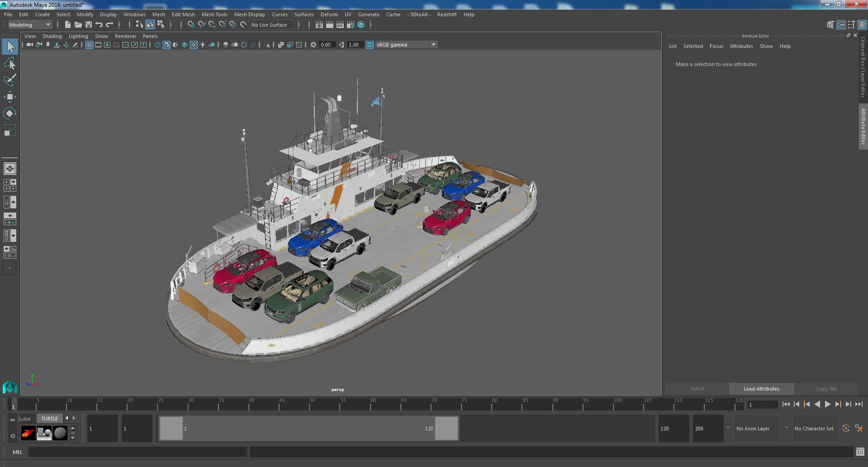Show Tool Settings panel icon
868x467 pixels.
coord(851,25)
